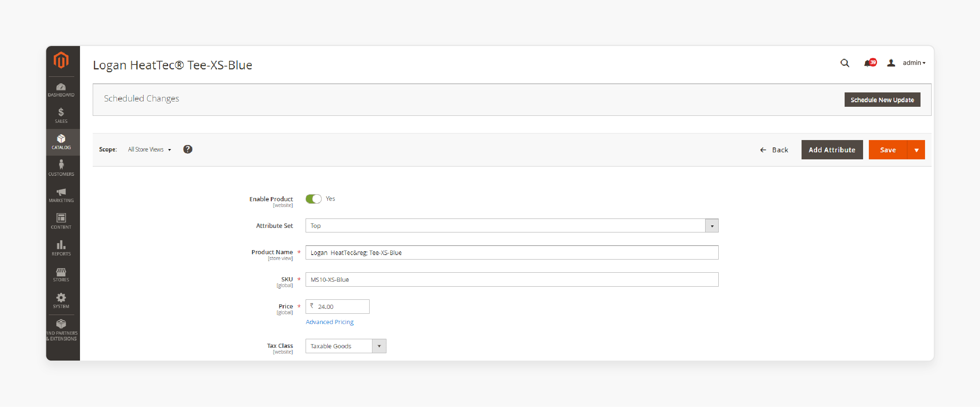The image size is (980, 407).
Task: Open the Advanced Pricing link
Action: pyautogui.click(x=330, y=322)
